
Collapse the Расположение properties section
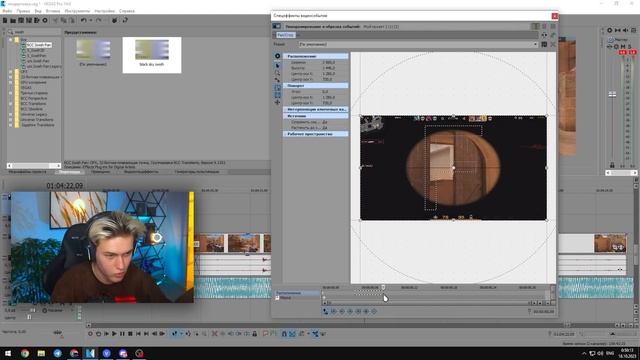click(x=316, y=56)
